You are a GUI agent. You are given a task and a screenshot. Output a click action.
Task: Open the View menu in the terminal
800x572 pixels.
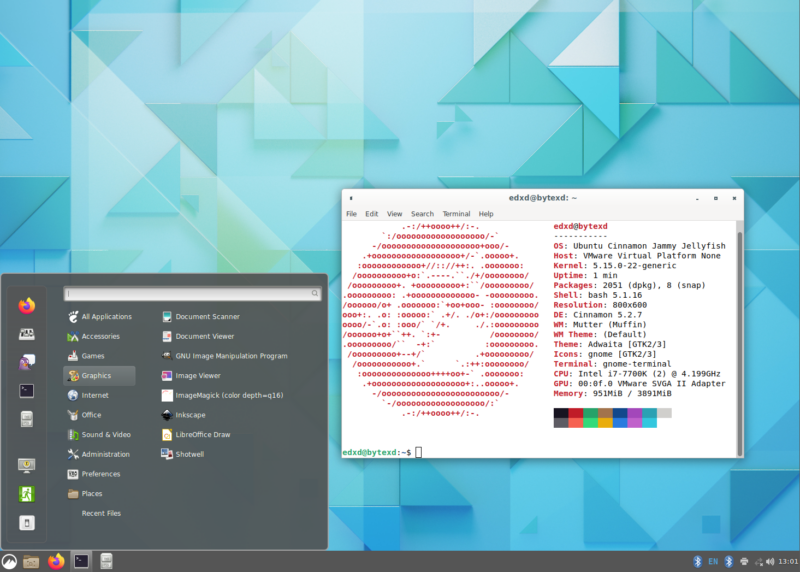pyautogui.click(x=394, y=214)
